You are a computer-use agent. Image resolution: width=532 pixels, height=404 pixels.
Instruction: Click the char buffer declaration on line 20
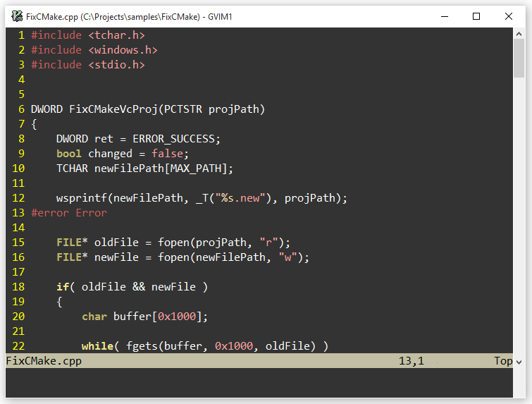[144, 317]
